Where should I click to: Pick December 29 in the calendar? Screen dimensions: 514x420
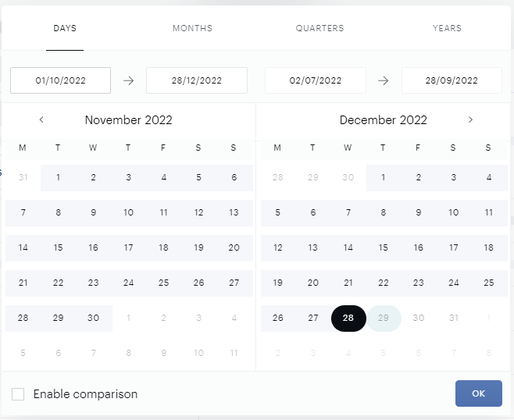click(x=384, y=319)
